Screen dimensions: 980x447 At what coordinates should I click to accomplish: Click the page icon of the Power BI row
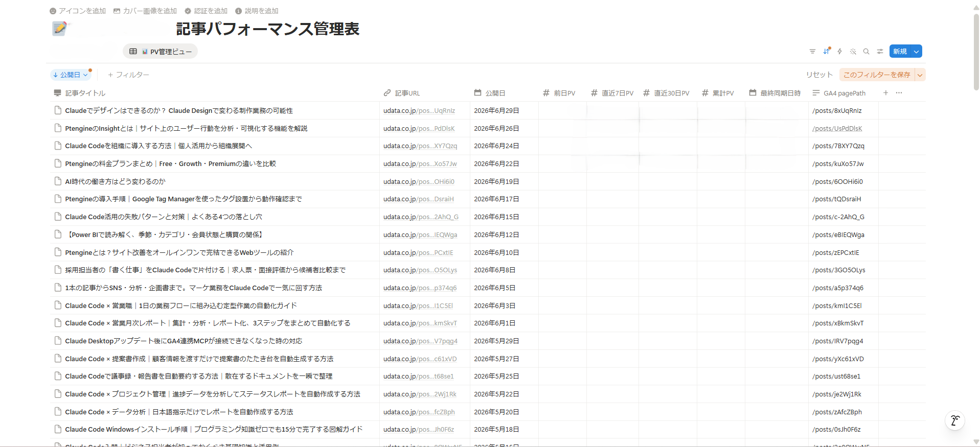coord(58,234)
